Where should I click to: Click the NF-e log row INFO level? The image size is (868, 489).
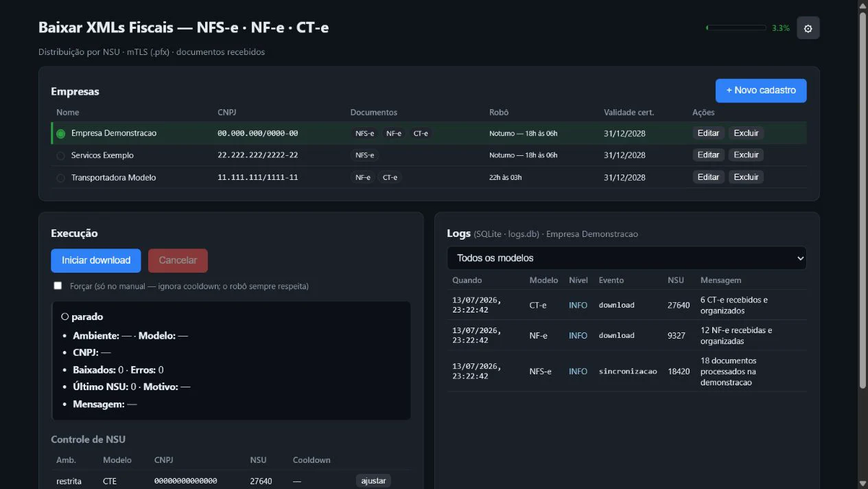[578, 336]
